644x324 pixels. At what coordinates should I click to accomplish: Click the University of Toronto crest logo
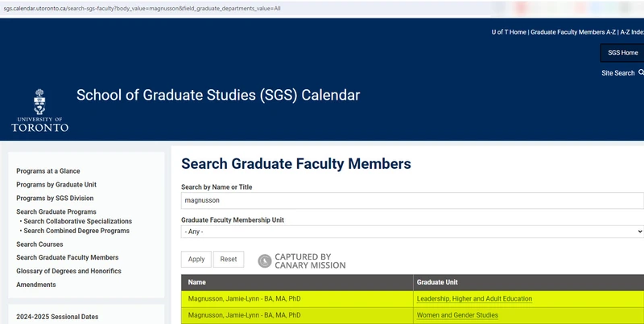39,110
